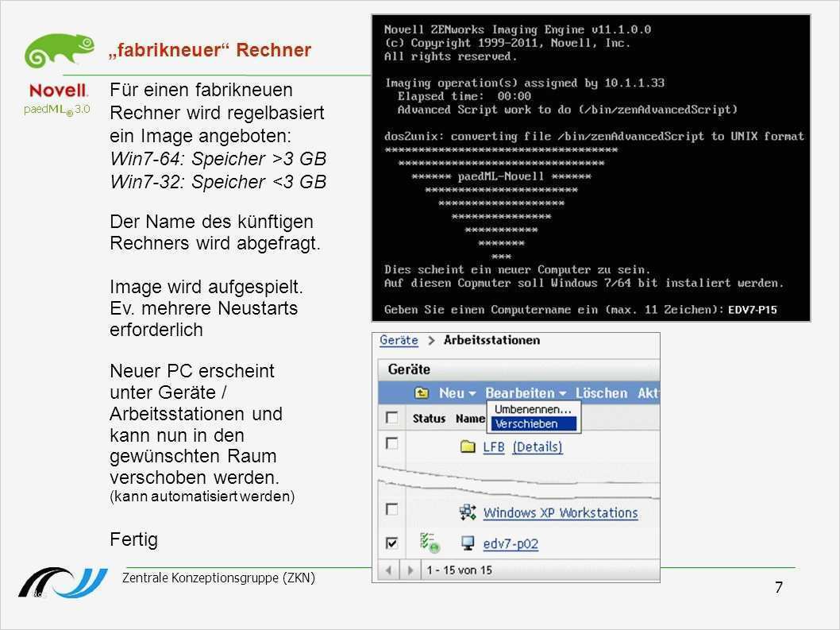Click the Arbeitsstationen breadcrumb text

(491, 340)
